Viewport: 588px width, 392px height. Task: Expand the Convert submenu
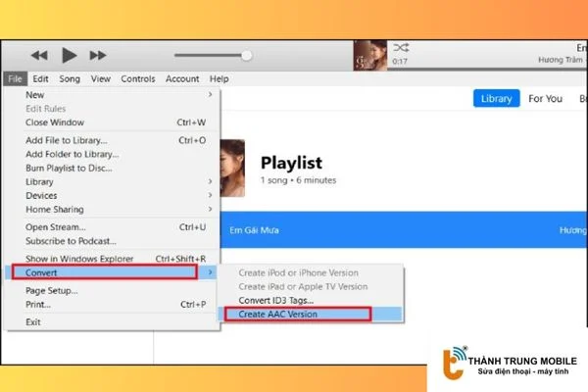click(112, 272)
